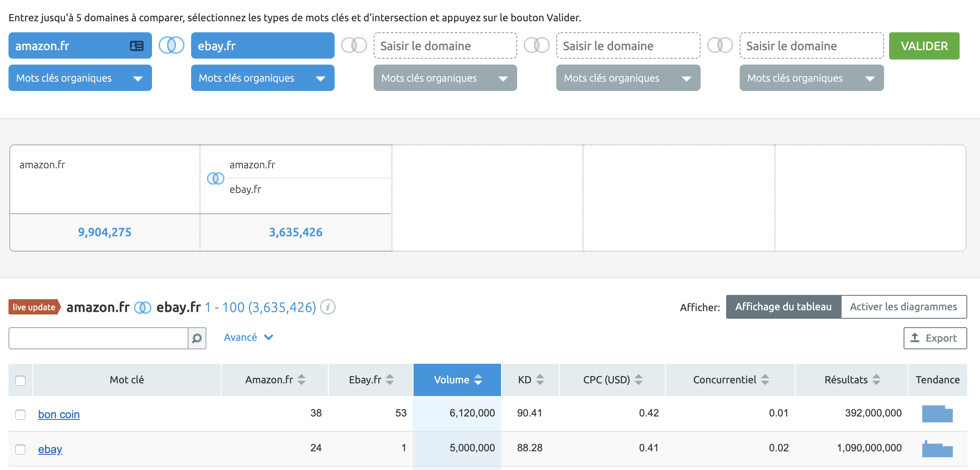Open keyword type dropdown under amazon.fr
This screenshot has width=980, height=470.
coord(80,78)
